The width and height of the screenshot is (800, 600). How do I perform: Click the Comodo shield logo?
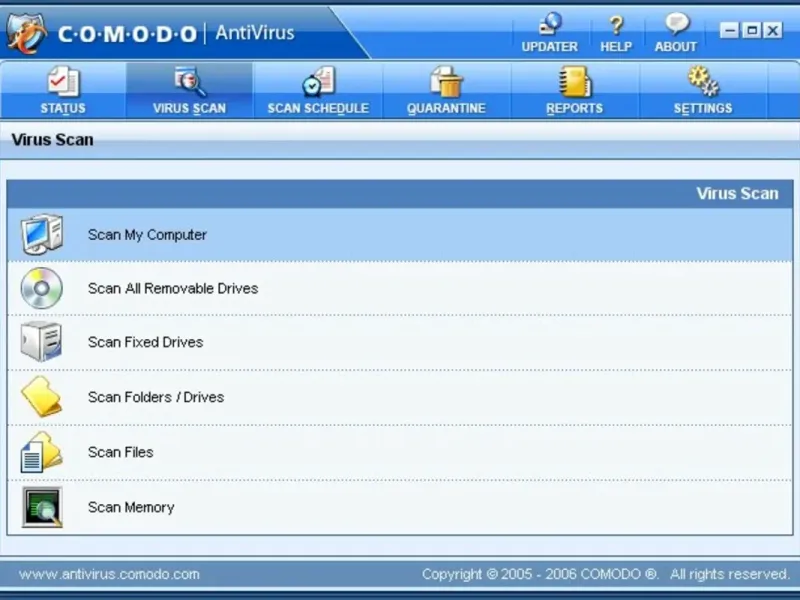tap(26, 33)
